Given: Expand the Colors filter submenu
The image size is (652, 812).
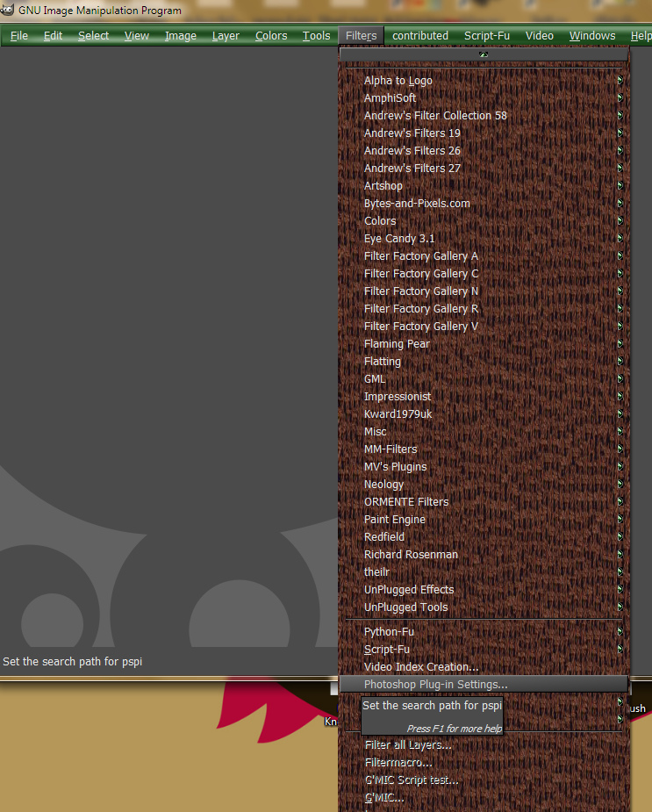Looking at the screenshot, I should [x=484, y=221].
